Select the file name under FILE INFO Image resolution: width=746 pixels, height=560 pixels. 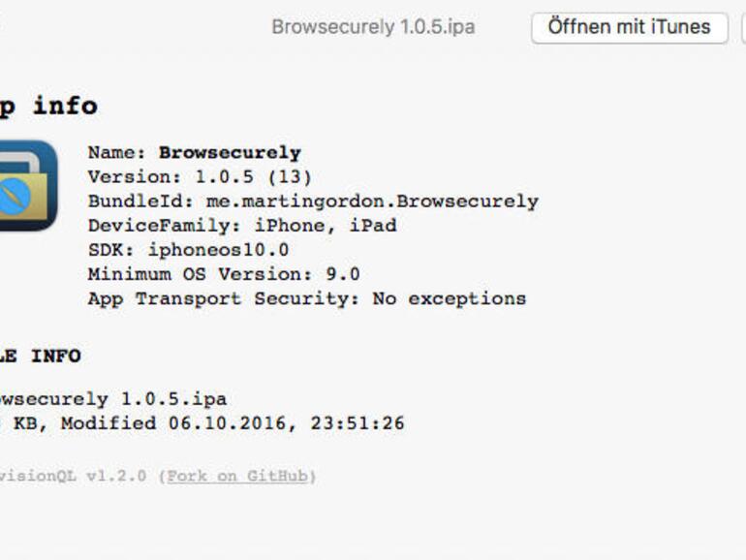(113, 398)
